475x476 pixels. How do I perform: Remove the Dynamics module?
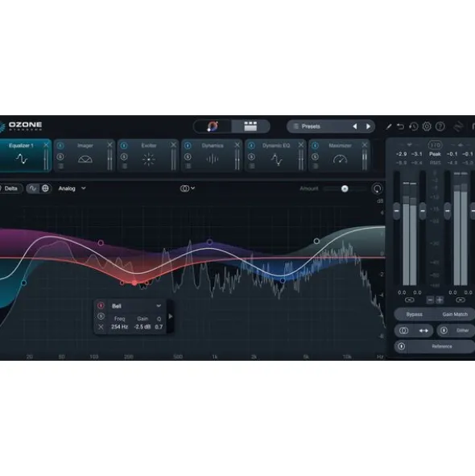[237, 145]
